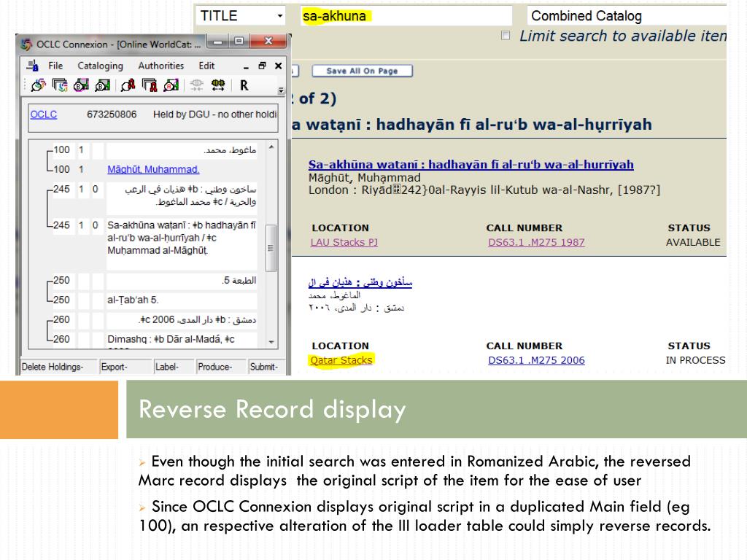
Task: Click the Māghūṭ, Muḥammad heading link
Action: pyautogui.click(x=153, y=169)
